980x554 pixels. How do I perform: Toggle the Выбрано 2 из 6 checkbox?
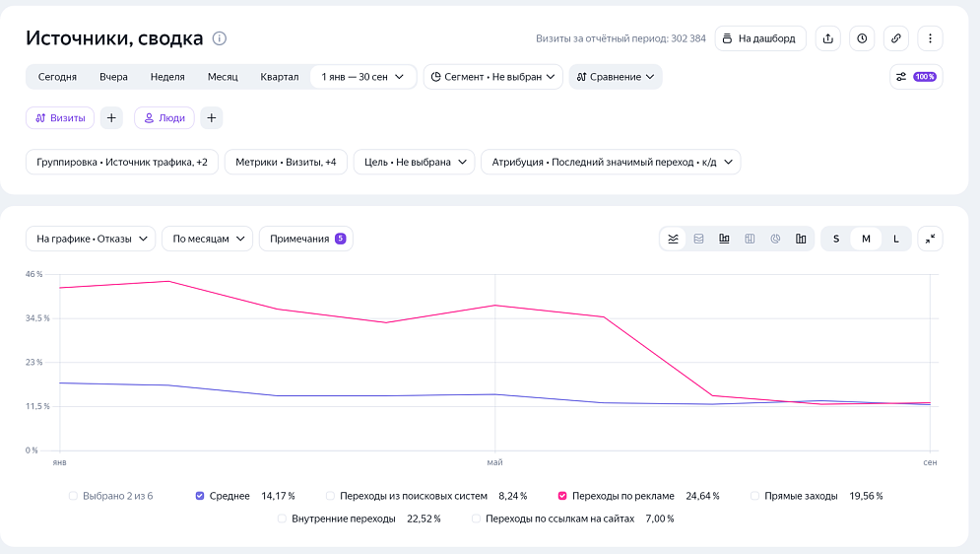[x=73, y=496]
